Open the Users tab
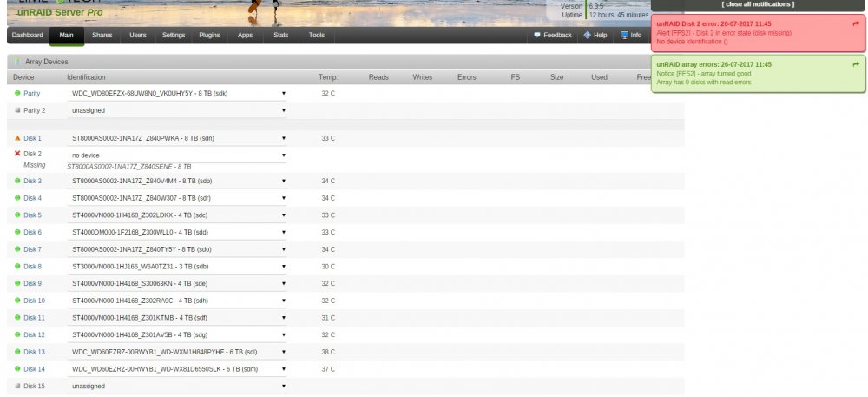 point(138,35)
